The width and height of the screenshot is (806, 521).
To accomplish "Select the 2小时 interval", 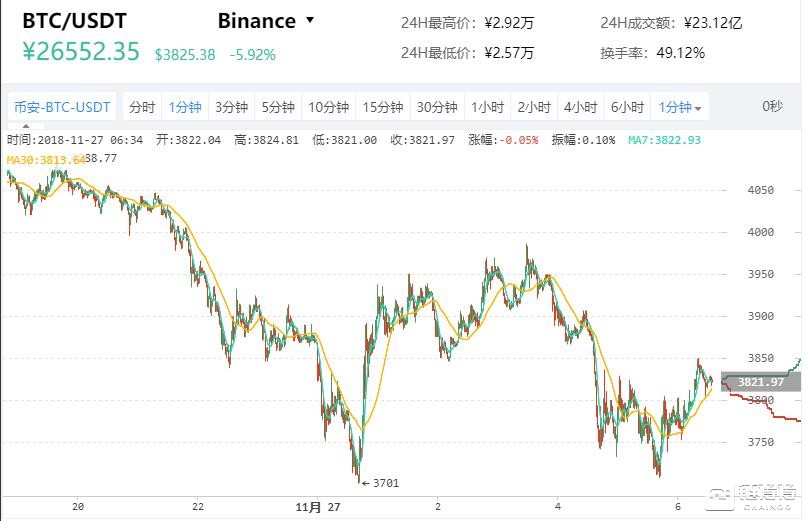I will coord(534,107).
